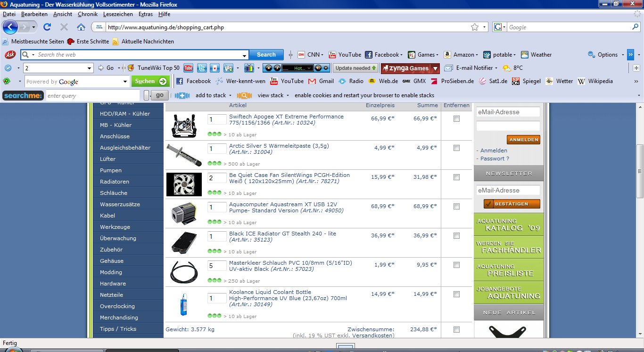Click the Be Quiet fan product thumbnail
Image resolution: width=644 pixels, height=352 pixels.
tap(184, 184)
